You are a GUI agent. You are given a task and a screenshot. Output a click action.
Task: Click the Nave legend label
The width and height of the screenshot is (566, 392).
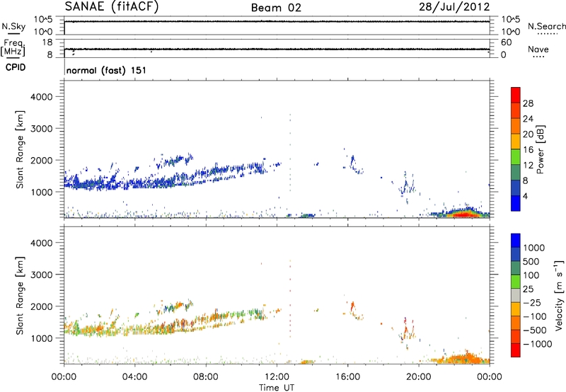point(538,50)
